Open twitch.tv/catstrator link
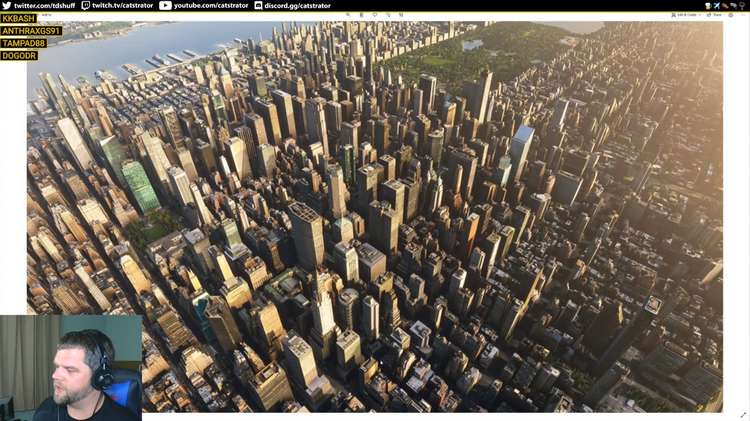 (x=122, y=5)
